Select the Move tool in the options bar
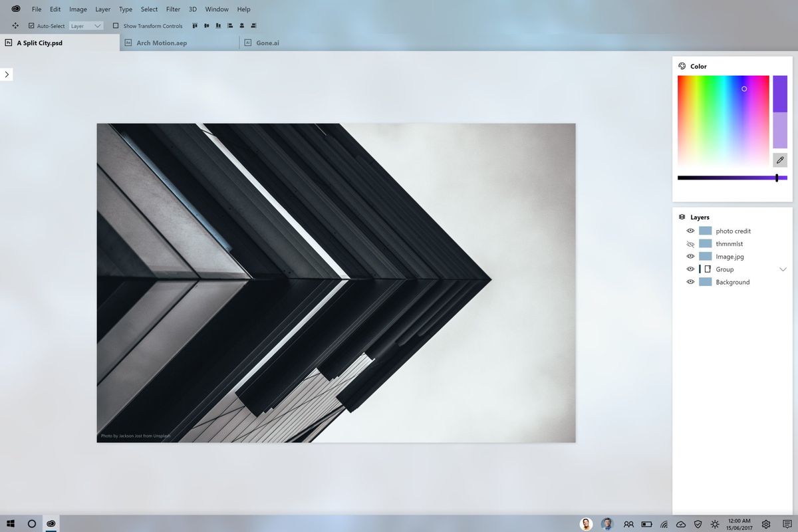The width and height of the screenshot is (798, 532). click(15, 25)
